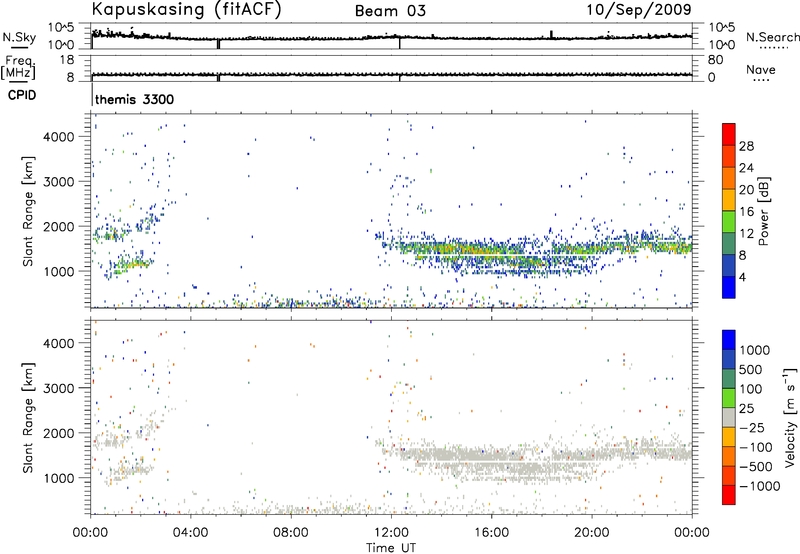
Task: Click the "Power [dB]" color bar title
Action: click(x=763, y=211)
